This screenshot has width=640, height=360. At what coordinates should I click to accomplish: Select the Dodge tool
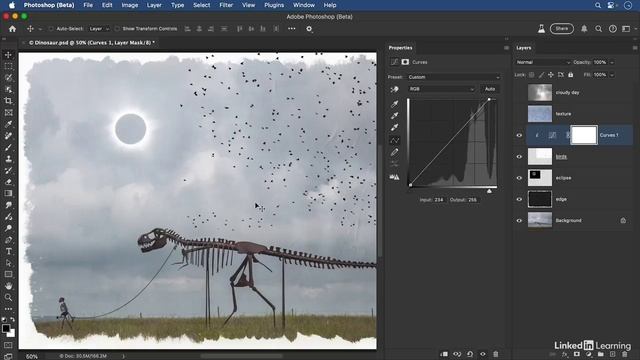[8, 228]
